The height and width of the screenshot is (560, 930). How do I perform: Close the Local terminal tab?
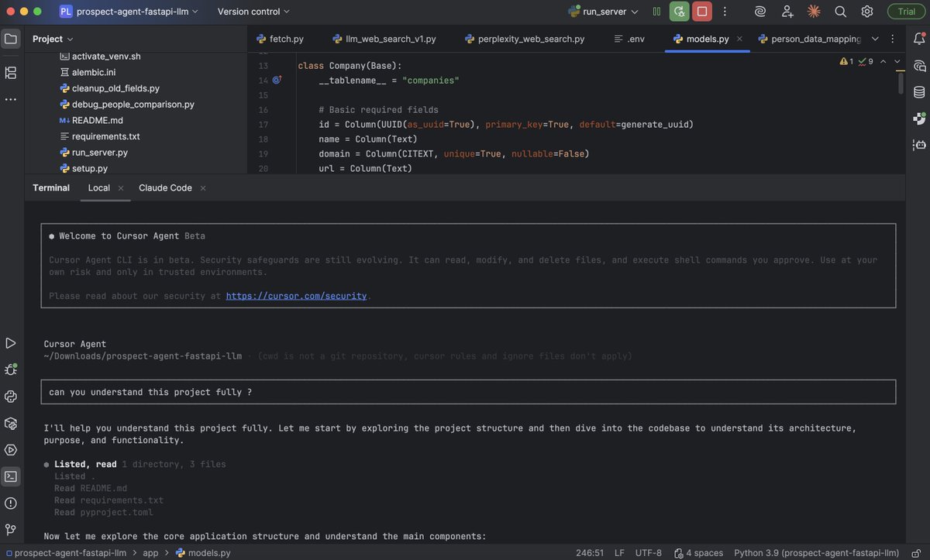click(x=121, y=188)
